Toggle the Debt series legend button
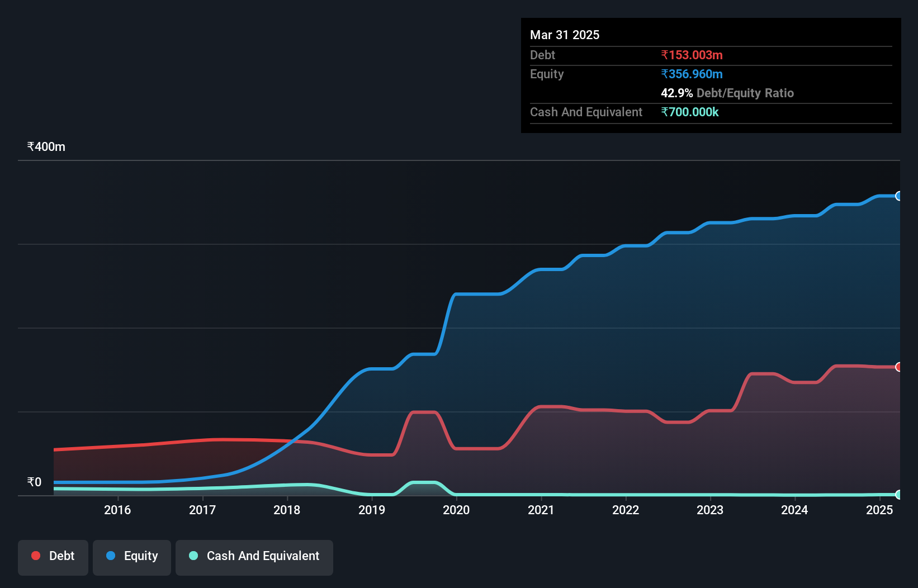Screen dimensions: 918x588 tap(53, 557)
